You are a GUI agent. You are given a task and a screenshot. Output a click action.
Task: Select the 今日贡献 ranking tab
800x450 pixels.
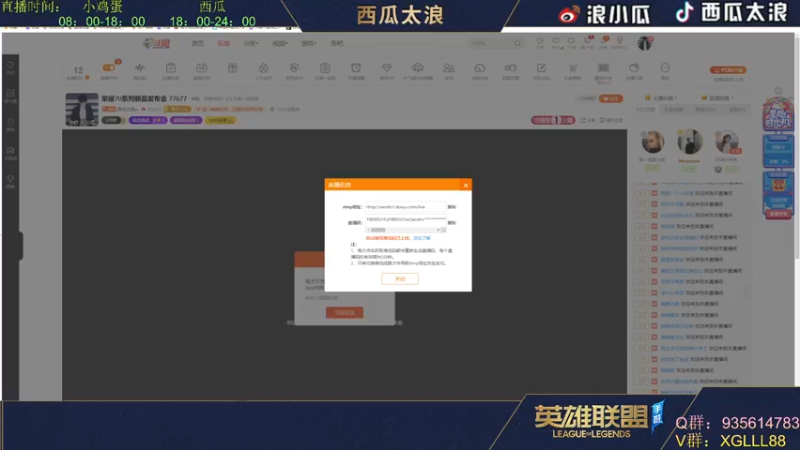645,109
